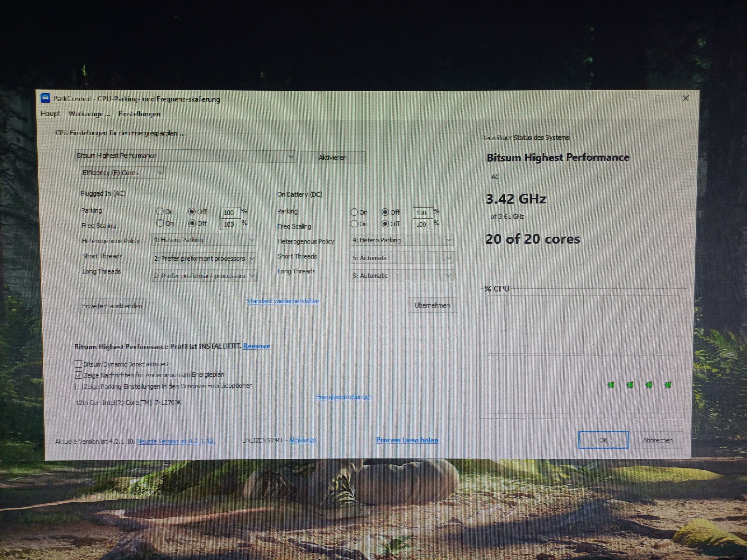
Task: Enable Bitsum Dynamic Boost aktiviert checkbox
Action: coord(78,364)
